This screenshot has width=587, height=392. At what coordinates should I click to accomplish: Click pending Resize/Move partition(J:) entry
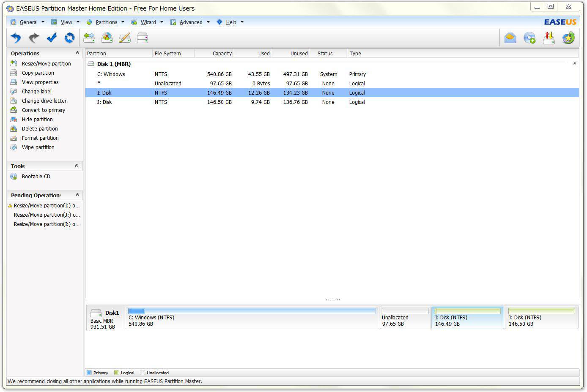pyautogui.click(x=47, y=215)
